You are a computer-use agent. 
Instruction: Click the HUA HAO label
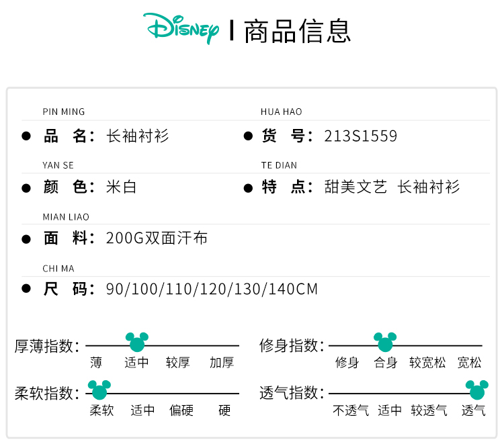282,112
